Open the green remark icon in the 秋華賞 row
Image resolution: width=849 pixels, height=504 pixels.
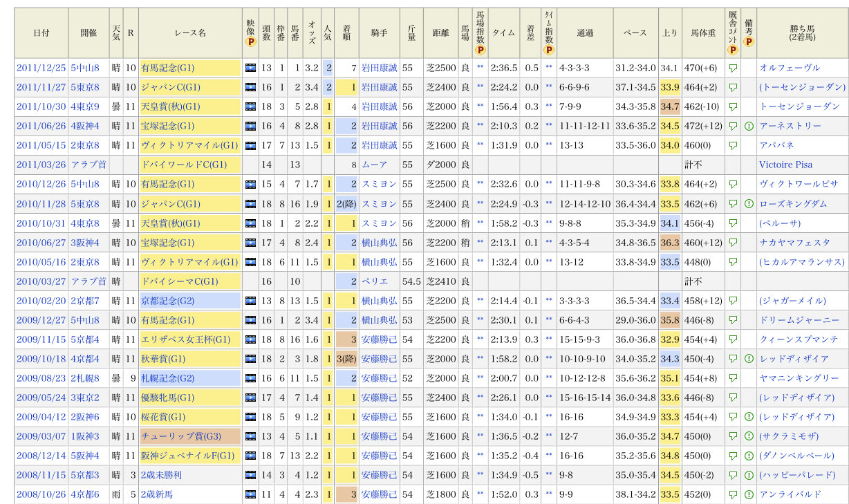[x=749, y=359]
